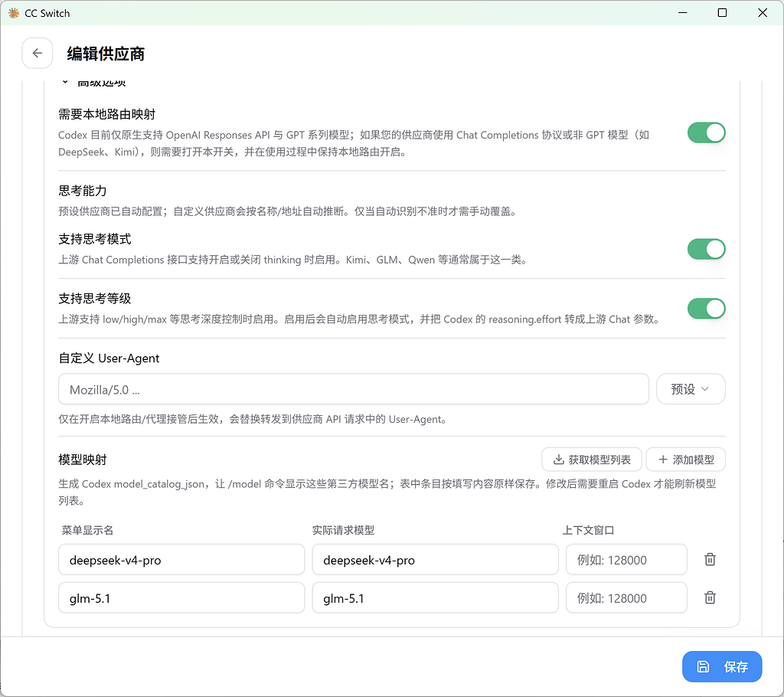Viewport: 784px width, 697px height.
Task: Delete the deepseek-v4-pro model mapping row
Action: 710,559
